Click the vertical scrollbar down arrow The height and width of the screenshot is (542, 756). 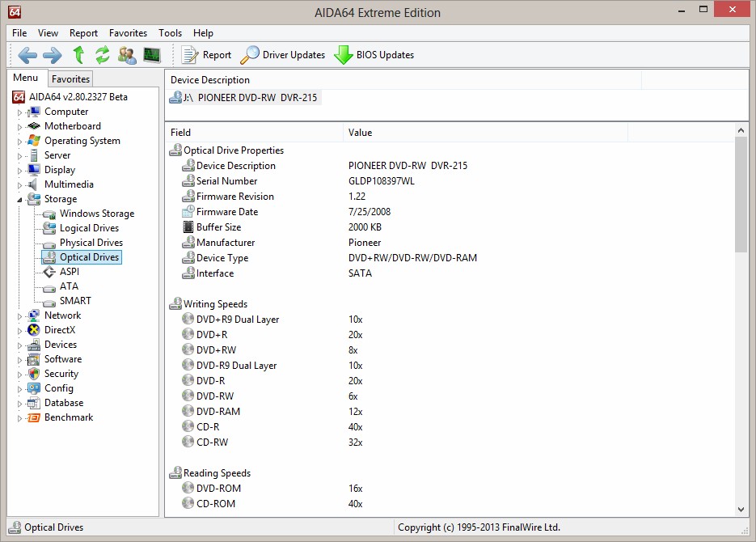pyautogui.click(x=741, y=509)
